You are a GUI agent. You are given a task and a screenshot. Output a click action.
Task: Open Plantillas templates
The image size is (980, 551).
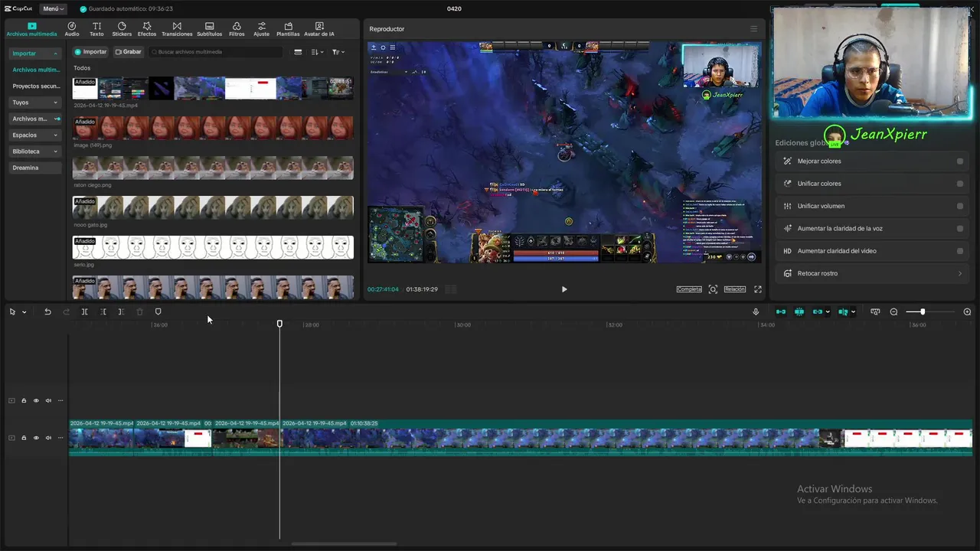[288, 29]
